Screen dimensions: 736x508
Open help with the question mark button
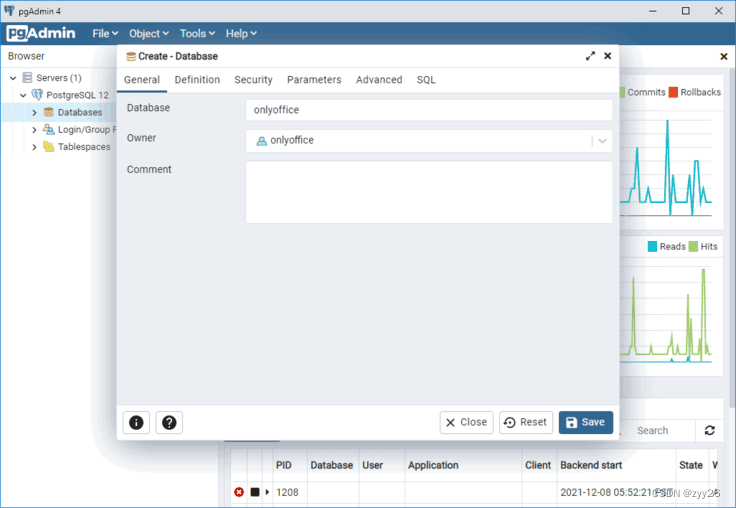[169, 423]
